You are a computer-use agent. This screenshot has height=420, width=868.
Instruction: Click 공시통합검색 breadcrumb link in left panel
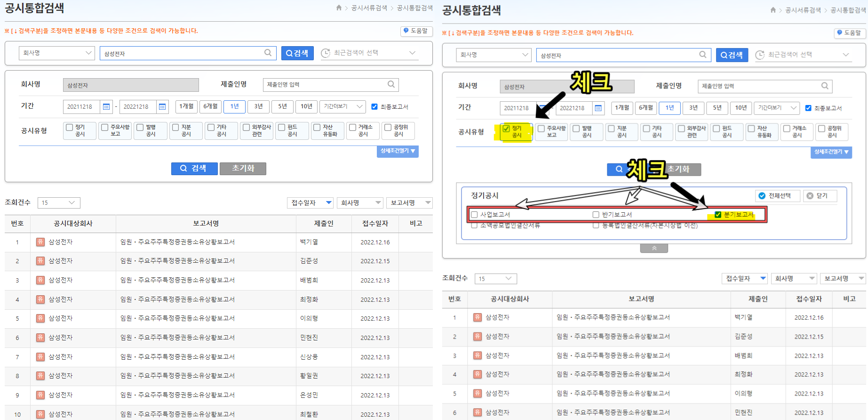coord(415,8)
